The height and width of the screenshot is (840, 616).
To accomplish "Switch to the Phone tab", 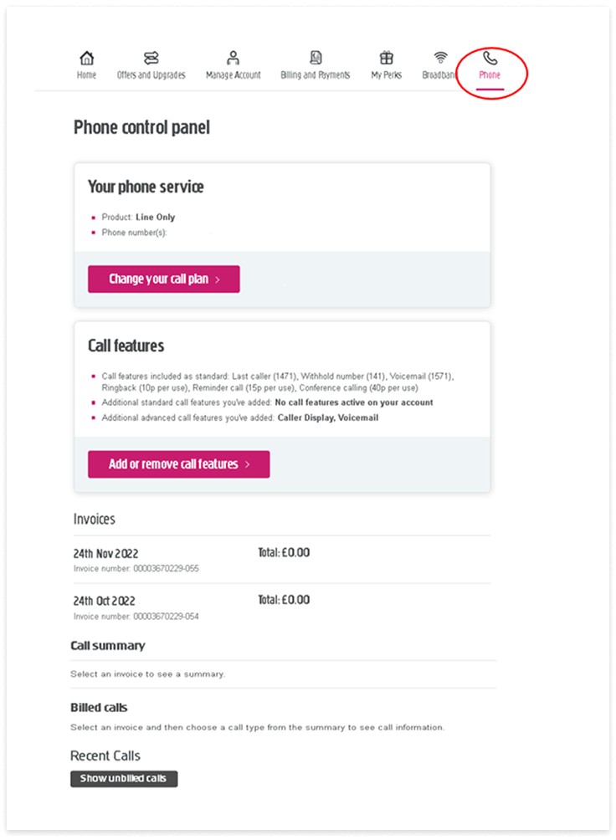I will point(490,74).
